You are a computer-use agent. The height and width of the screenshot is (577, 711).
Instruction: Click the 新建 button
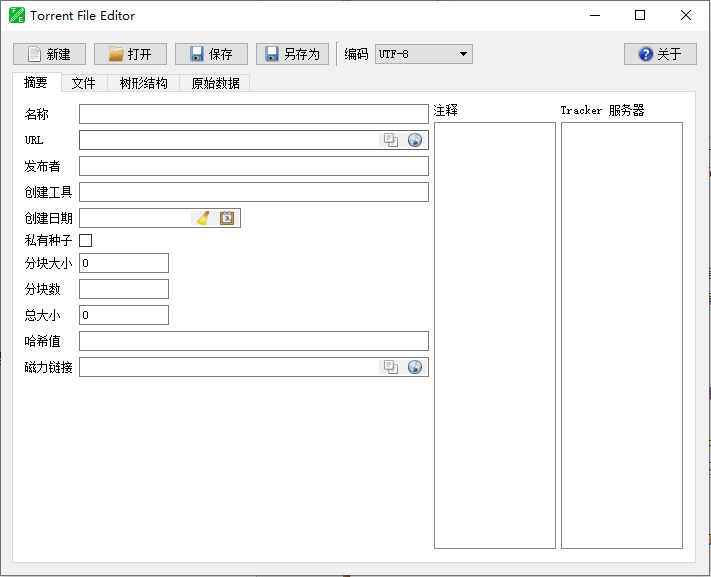coord(49,54)
